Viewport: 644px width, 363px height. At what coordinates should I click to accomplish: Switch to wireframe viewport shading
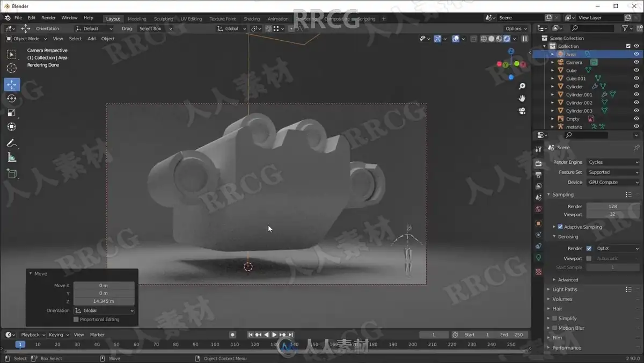(484, 39)
